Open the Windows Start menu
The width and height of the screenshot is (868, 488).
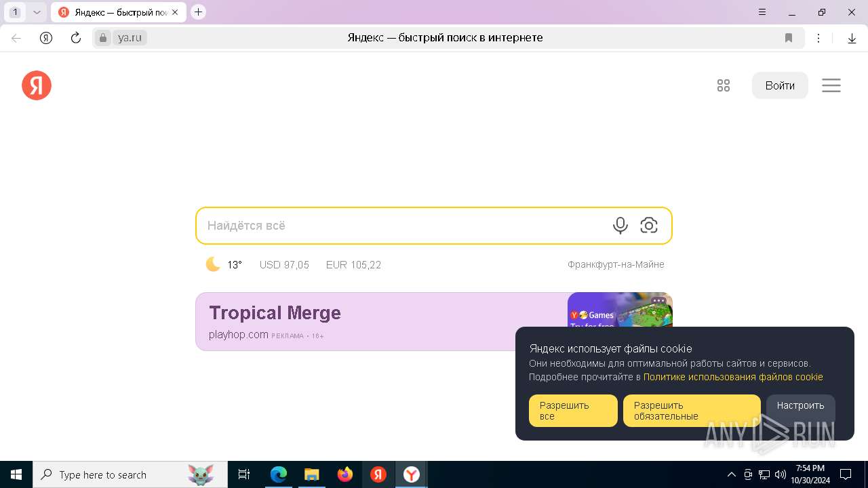(x=16, y=474)
